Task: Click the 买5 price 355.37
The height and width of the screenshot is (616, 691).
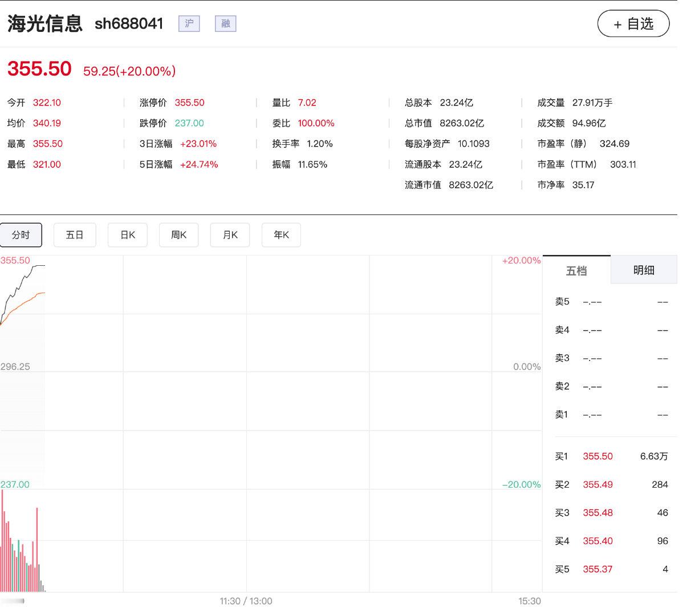Action: pos(597,569)
